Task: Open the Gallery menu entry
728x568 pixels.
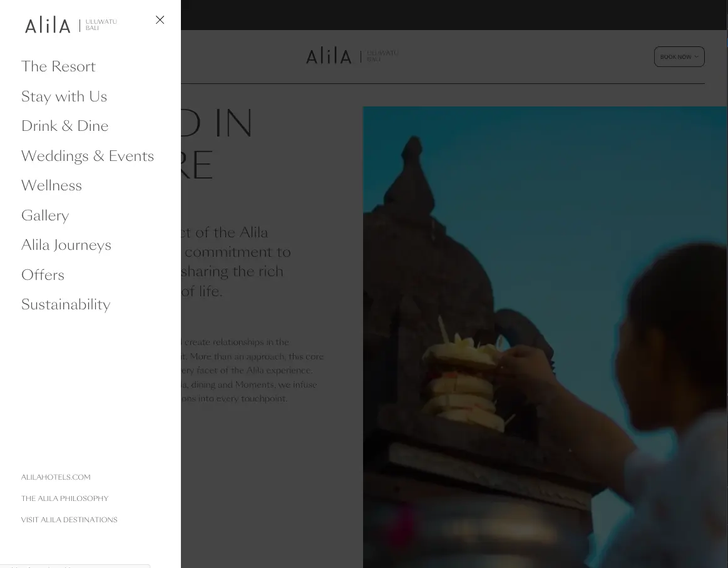Action: 45,215
